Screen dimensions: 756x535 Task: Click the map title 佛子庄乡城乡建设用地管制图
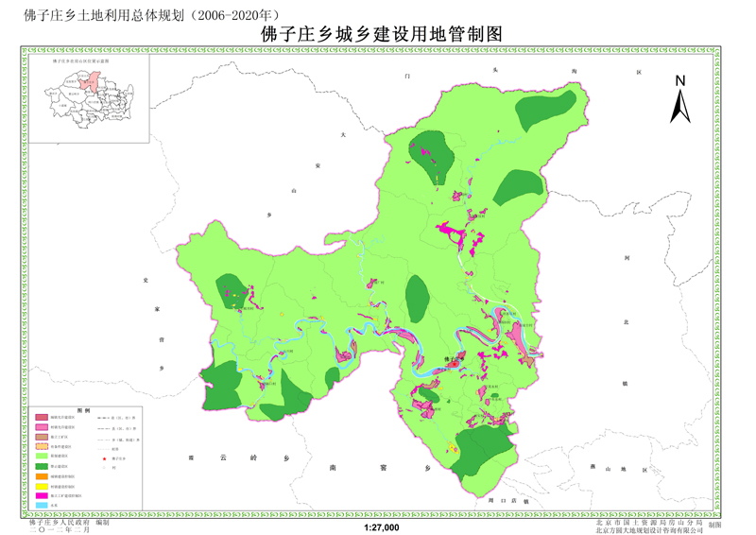tap(380, 33)
